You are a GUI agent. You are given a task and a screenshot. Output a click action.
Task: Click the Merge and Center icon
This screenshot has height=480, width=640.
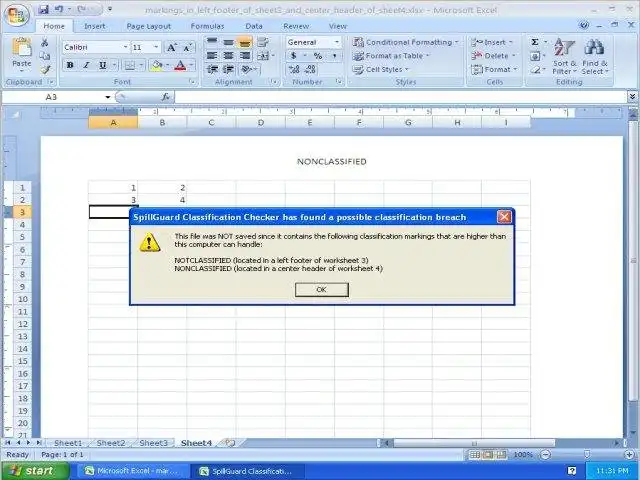[x=263, y=56]
